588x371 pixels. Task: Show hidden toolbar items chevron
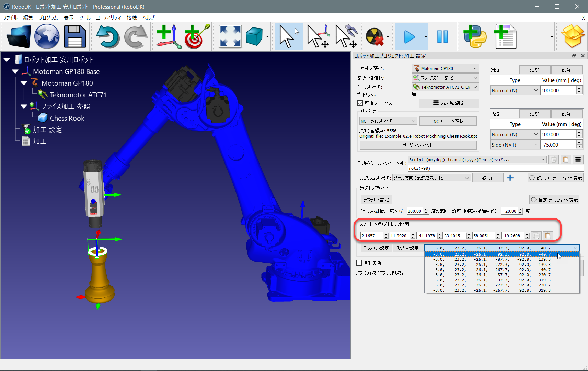[x=552, y=37]
